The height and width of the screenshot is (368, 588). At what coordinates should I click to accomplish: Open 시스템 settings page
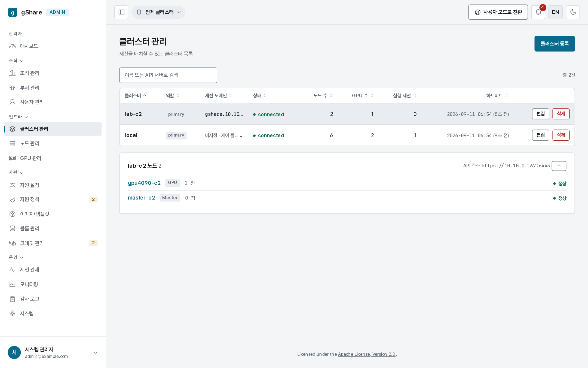pyautogui.click(x=53, y=313)
